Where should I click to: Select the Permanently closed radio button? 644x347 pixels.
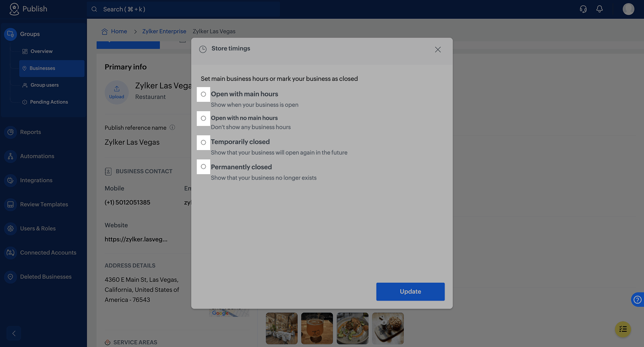coord(203,167)
